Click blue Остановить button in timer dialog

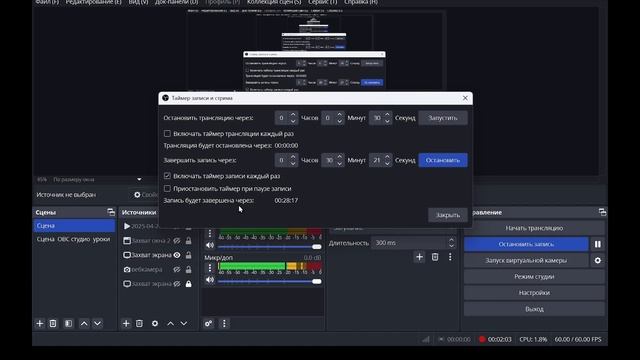(x=443, y=160)
